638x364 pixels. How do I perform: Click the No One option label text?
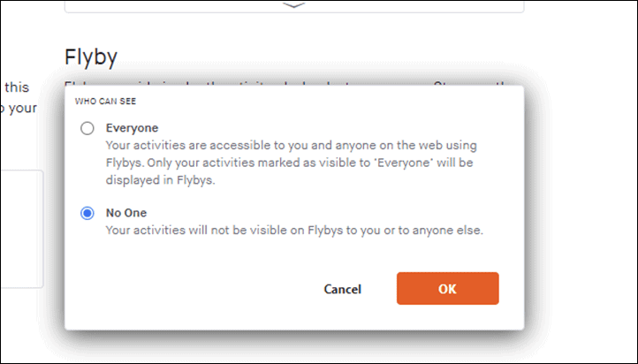tap(126, 213)
